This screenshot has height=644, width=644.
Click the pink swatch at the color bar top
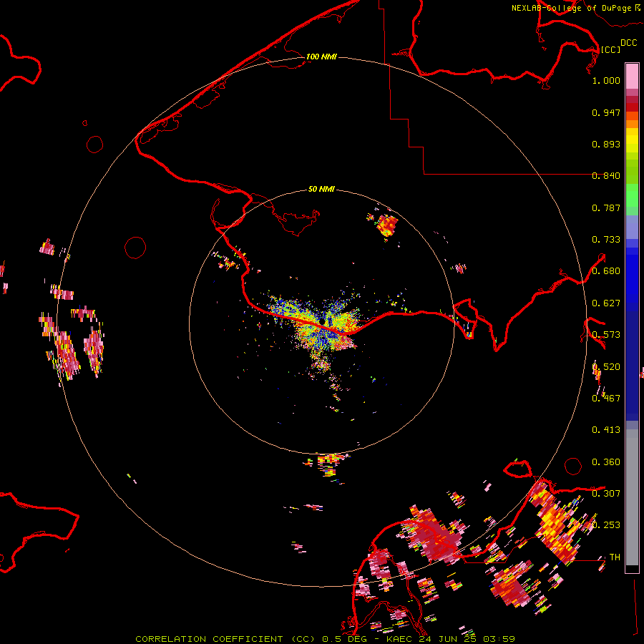click(632, 77)
